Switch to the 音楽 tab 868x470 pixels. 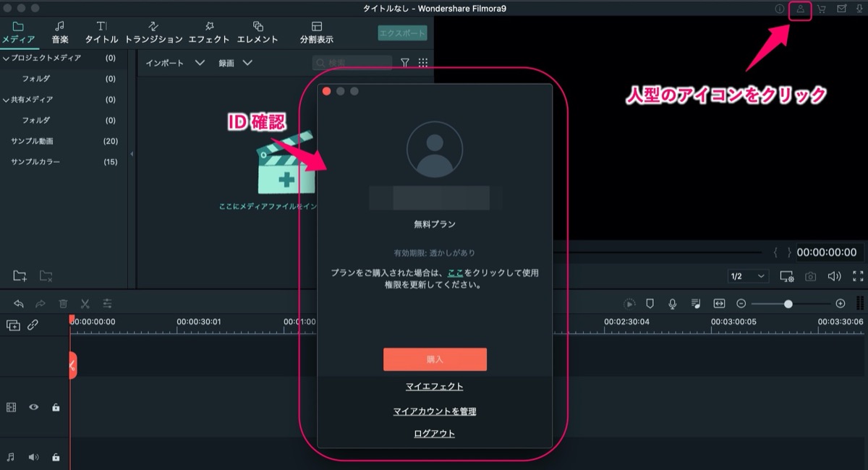click(x=60, y=33)
